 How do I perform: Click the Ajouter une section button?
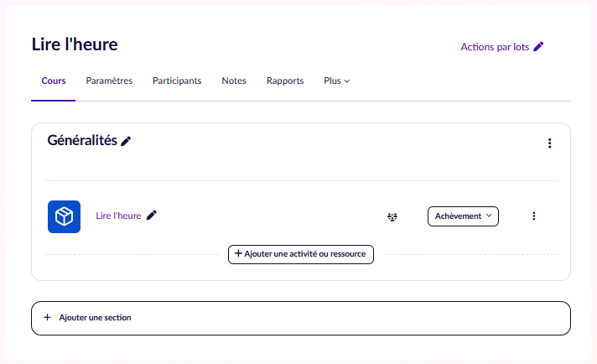coord(300,318)
